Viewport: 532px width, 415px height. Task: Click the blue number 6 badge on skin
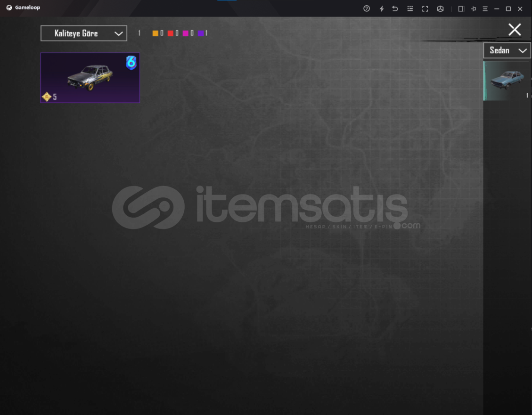(x=131, y=63)
